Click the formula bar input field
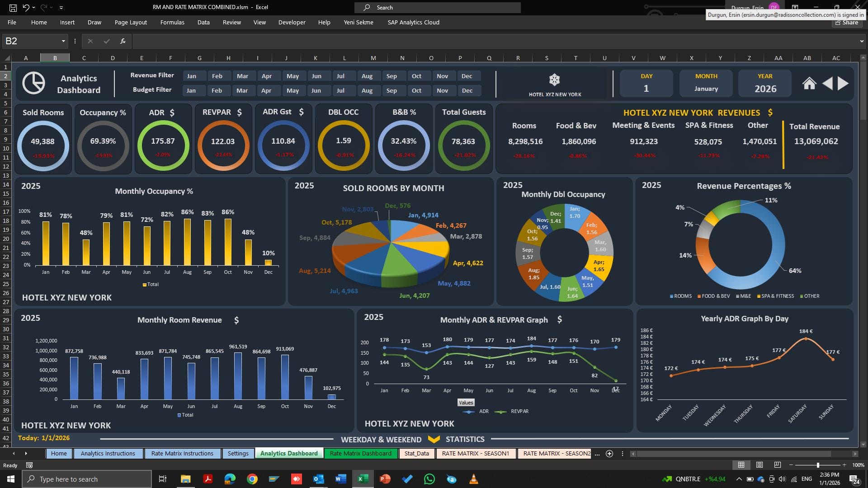 tap(495, 41)
